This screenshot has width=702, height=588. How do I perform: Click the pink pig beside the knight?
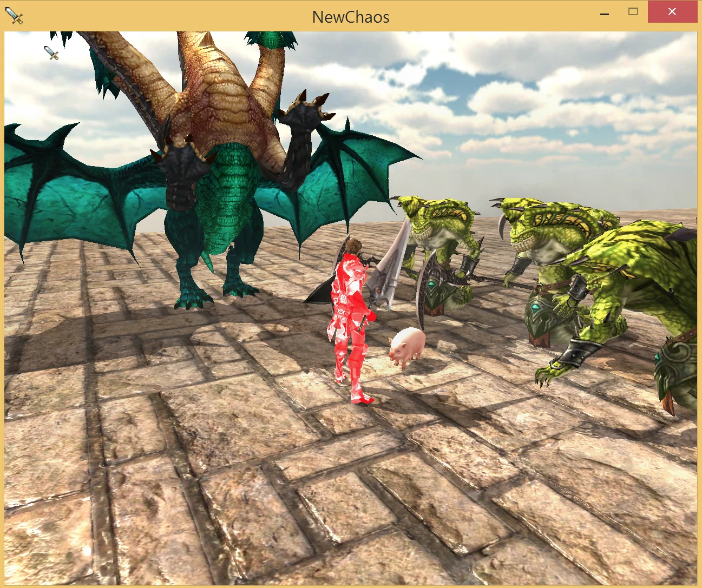407,347
